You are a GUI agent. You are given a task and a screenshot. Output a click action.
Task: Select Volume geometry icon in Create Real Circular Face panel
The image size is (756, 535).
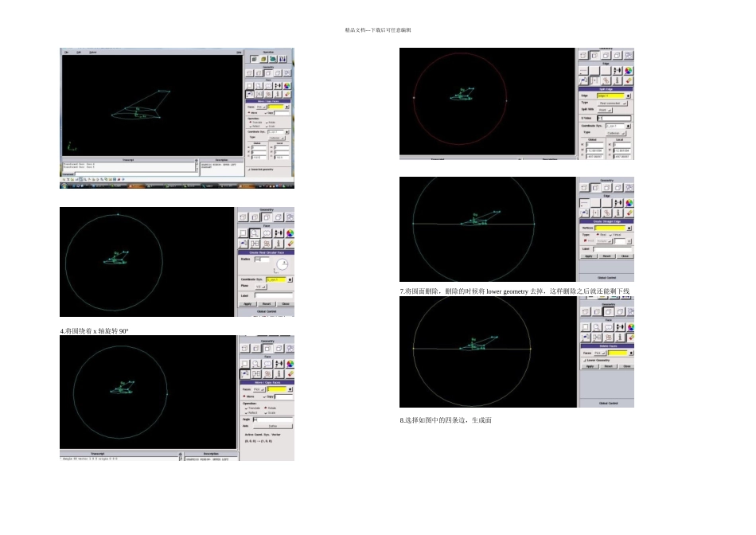[279, 217]
